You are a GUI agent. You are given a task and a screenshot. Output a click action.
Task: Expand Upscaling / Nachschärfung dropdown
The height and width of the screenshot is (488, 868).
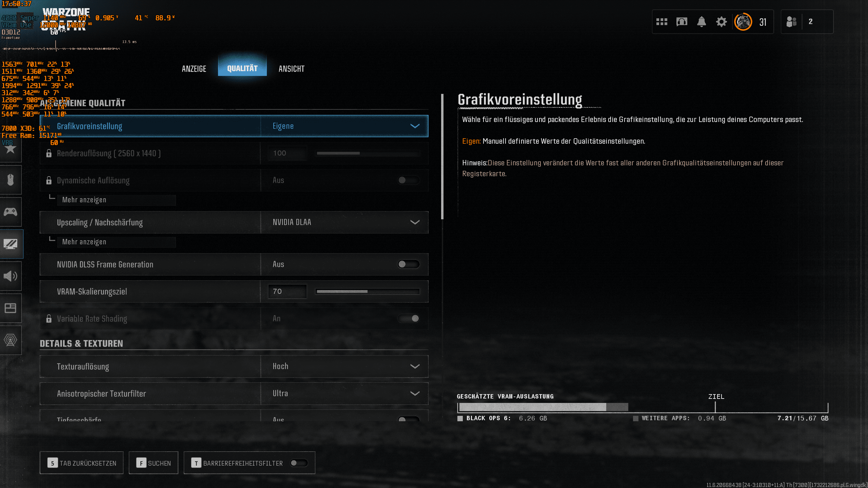[344, 222]
